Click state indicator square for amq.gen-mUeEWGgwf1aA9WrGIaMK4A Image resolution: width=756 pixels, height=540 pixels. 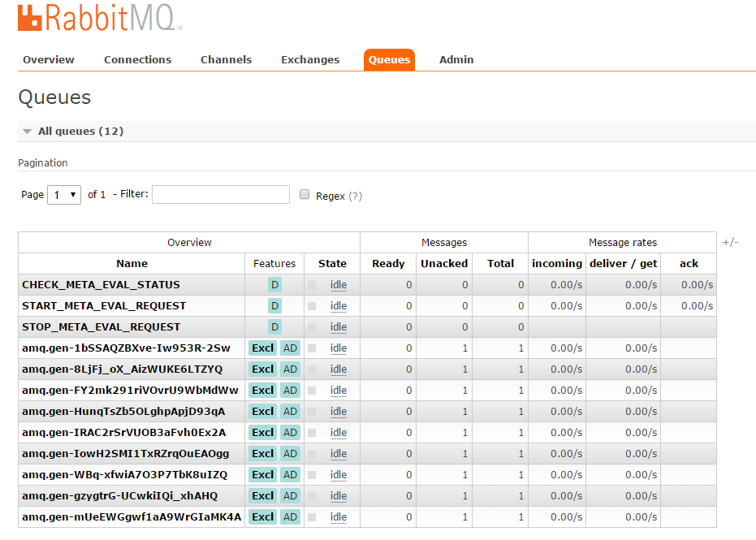312,517
